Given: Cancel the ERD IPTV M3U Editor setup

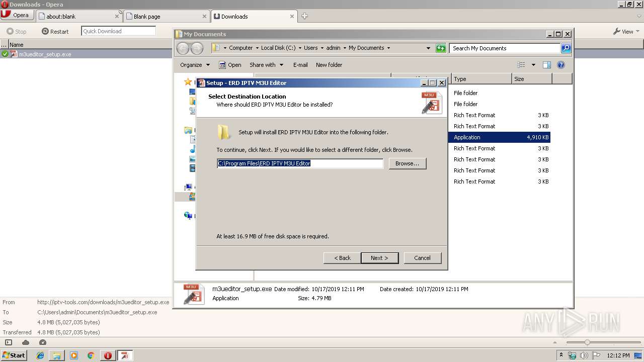Looking at the screenshot, I should pos(422,258).
